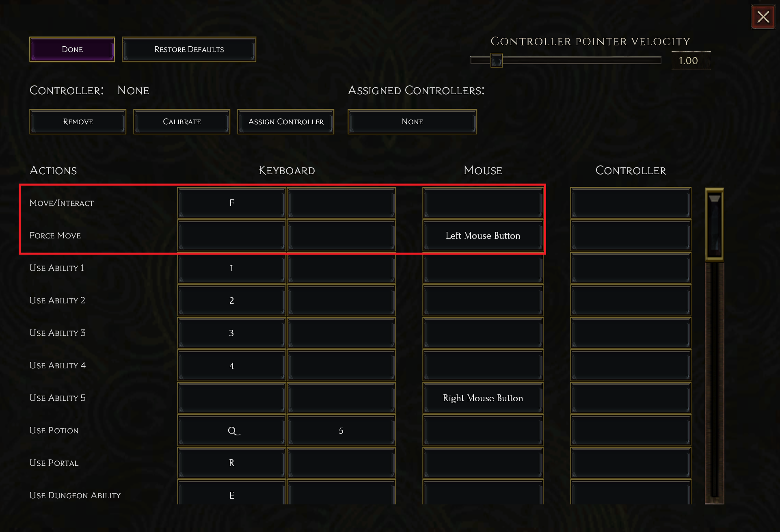
Task: Open Assign Controller
Action: point(285,122)
